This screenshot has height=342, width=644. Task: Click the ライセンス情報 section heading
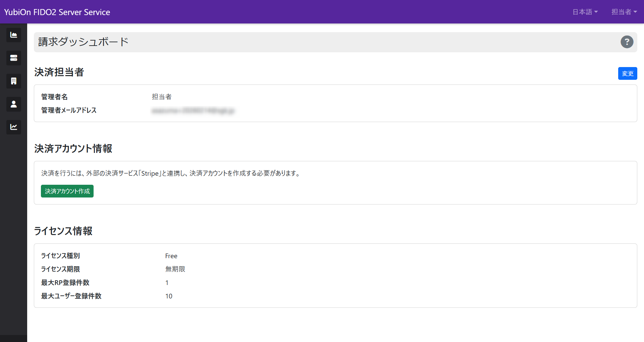pyautogui.click(x=63, y=231)
